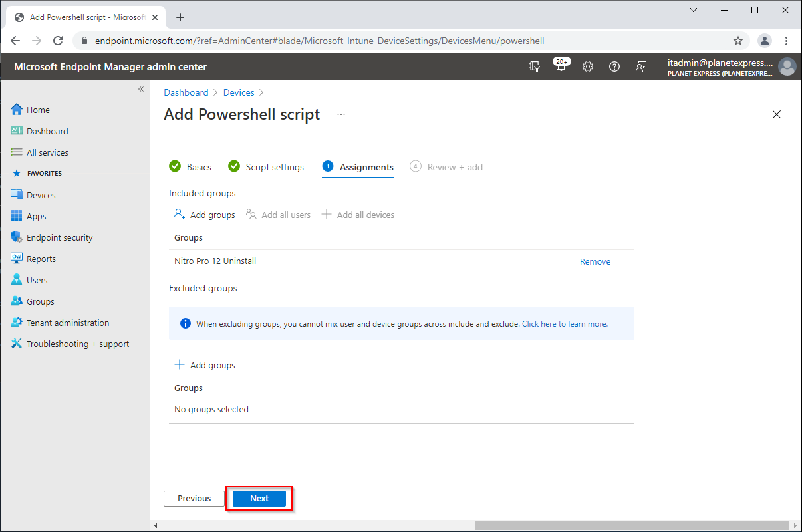
Task: Click Add groups under Included groups
Action: click(204, 215)
